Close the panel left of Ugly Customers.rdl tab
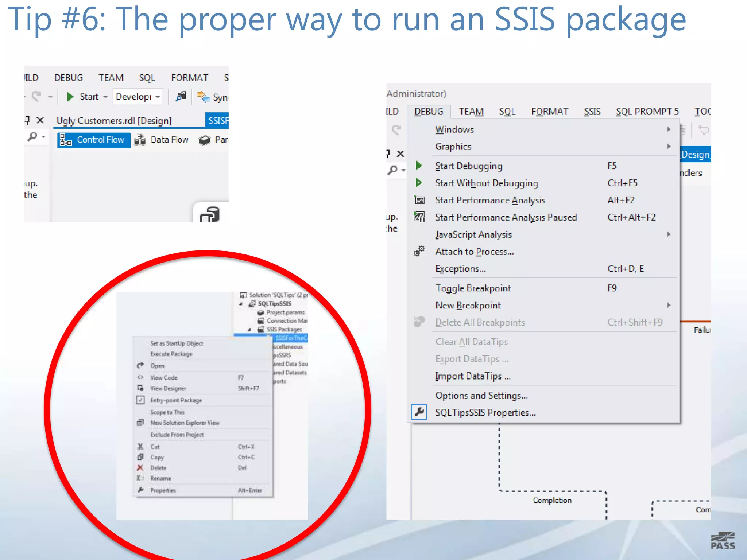Image resolution: width=747 pixels, height=560 pixels. (x=40, y=120)
